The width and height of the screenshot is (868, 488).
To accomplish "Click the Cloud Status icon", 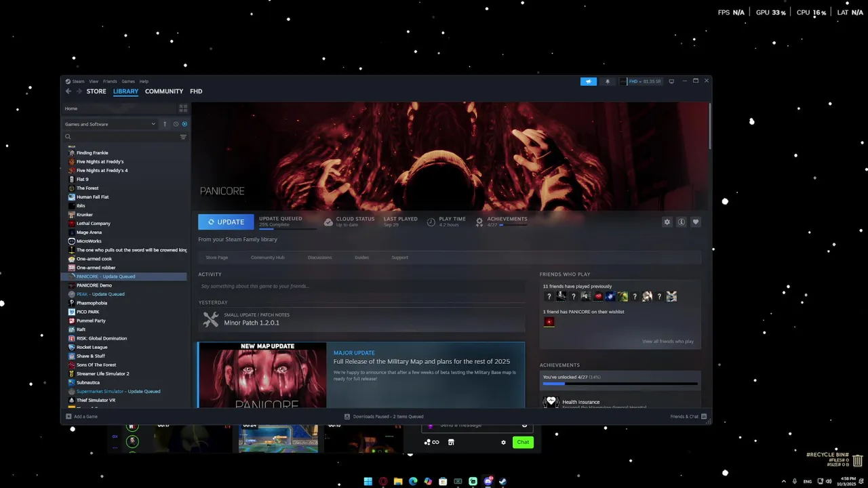I will tap(328, 222).
